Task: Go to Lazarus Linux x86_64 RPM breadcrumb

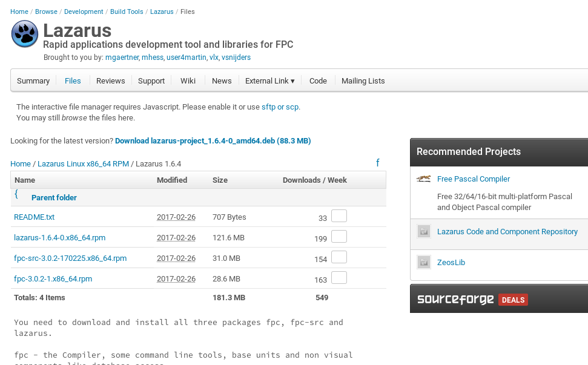Action: pyautogui.click(x=83, y=164)
